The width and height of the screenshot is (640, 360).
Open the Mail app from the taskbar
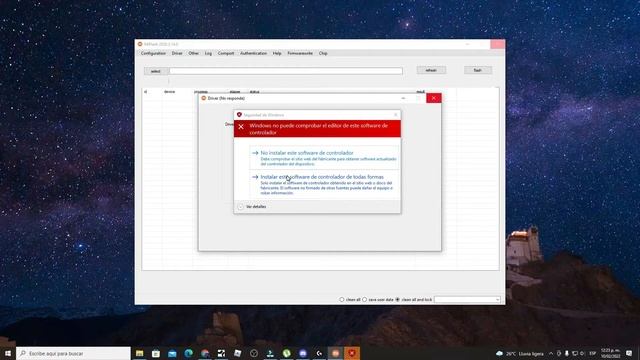(172, 353)
